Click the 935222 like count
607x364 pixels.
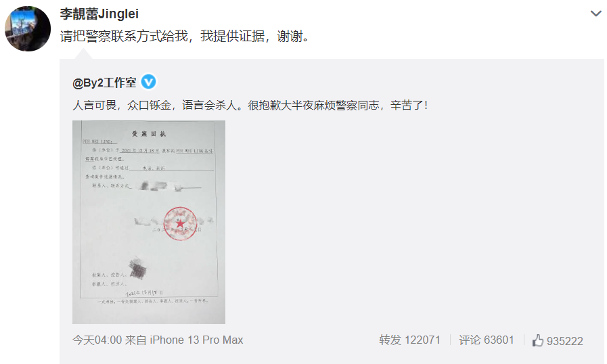coord(565,341)
